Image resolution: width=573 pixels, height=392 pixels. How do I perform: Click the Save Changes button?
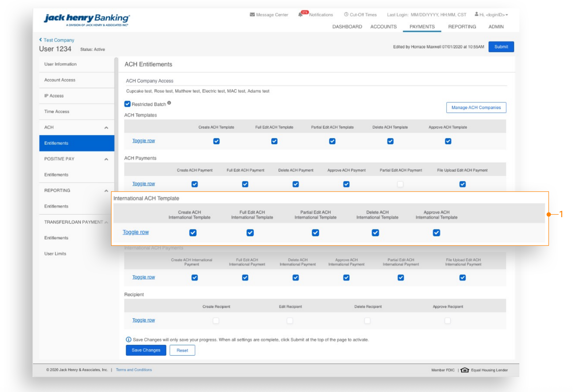tap(146, 350)
